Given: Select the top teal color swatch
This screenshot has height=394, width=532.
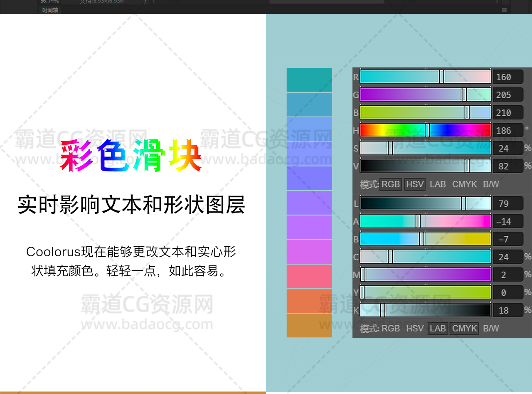Looking at the screenshot, I should (x=309, y=80).
